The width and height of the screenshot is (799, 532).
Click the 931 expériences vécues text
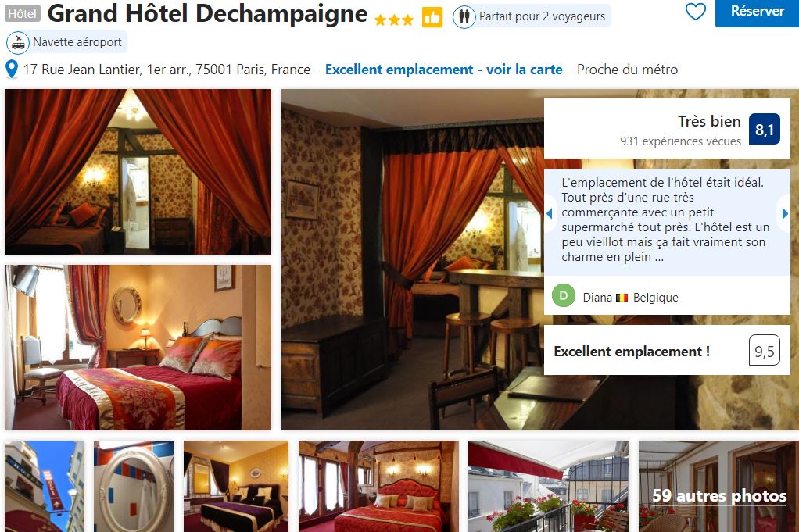pos(680,141)
